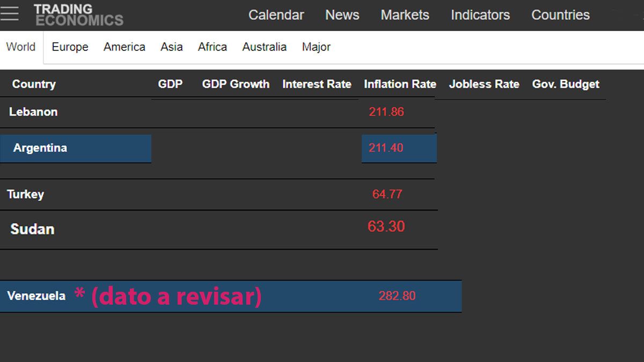Click Turkey's inflation value 64.77
This screenshot has height=362, width=644.
click(387, 194)
